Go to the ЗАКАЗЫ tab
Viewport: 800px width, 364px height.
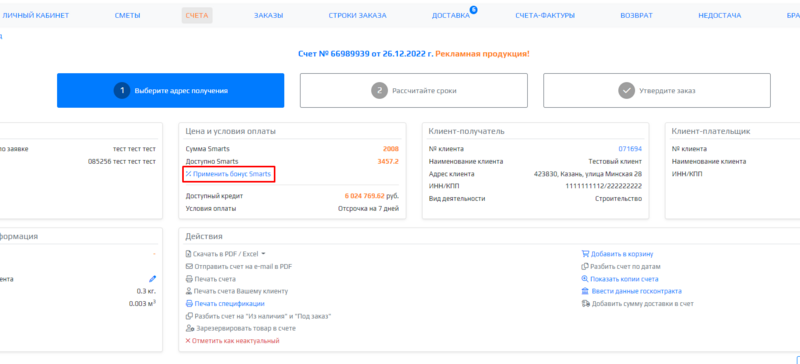tap(268, 15)
